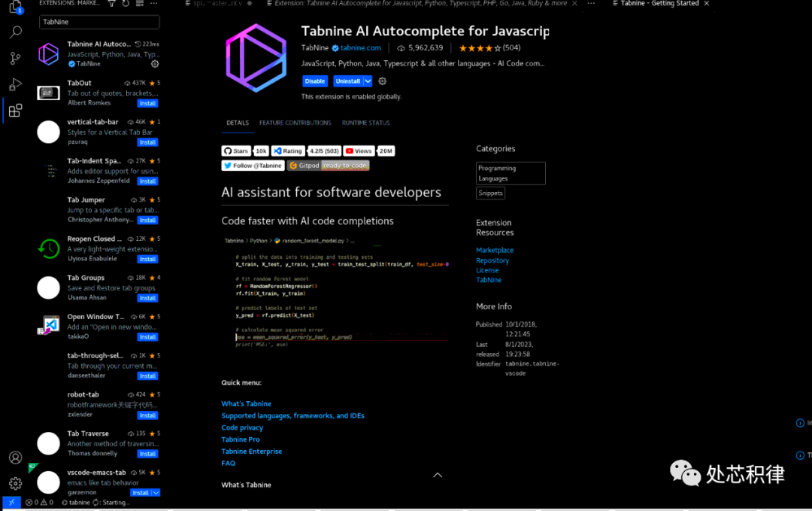812x511 pixels.
Task: Click the Gitpod ready-to-code badge
Action: point(329,166)
